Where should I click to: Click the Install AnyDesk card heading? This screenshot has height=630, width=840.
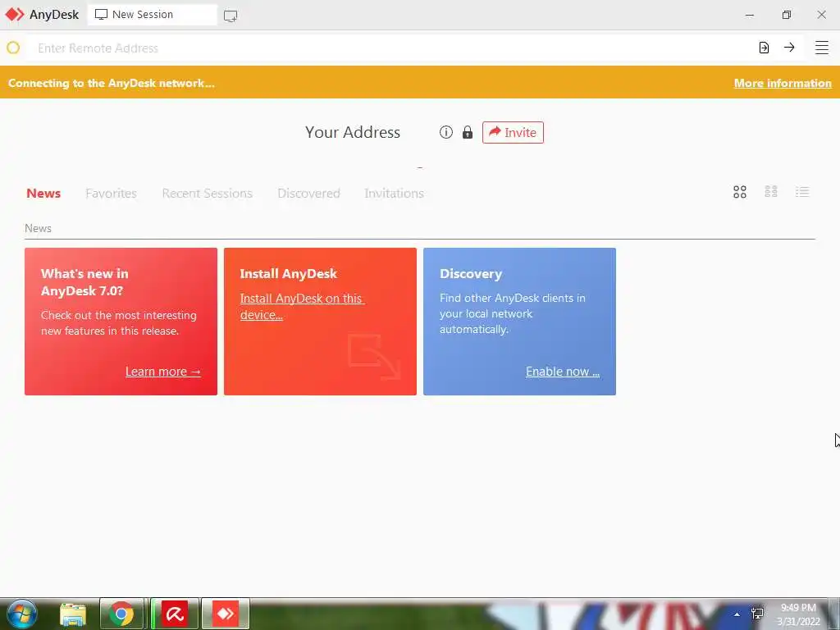pyautogui.click(x=288, y=274)
